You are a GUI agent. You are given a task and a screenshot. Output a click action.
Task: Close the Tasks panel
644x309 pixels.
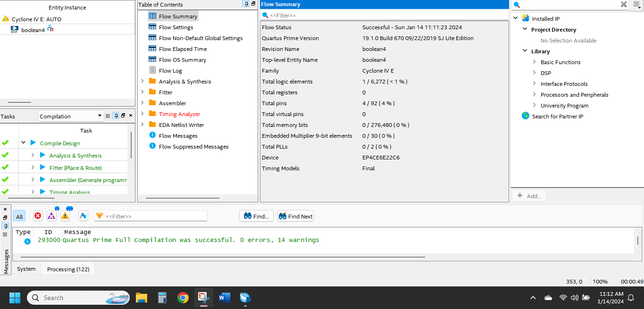point(131,116)
